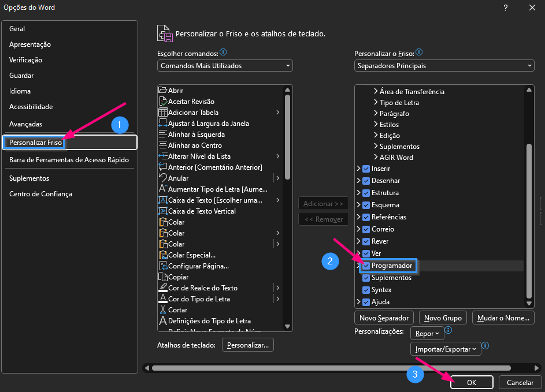This screenshot has height=392, width=545.
Task: Open the Centro de Confiança category
Action: coord(40,194)
